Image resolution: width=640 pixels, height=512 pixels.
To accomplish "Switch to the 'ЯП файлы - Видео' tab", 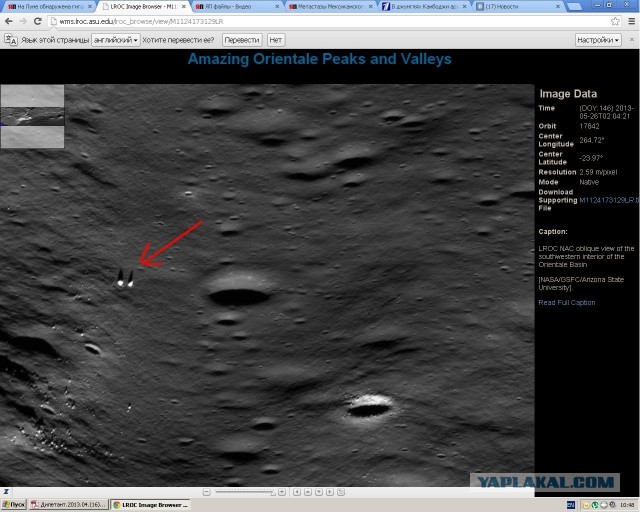I will tap(235, 7).
